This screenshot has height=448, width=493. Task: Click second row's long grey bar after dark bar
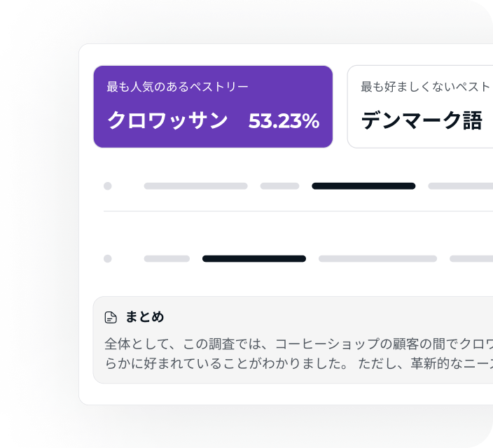(x=377, y=258)
